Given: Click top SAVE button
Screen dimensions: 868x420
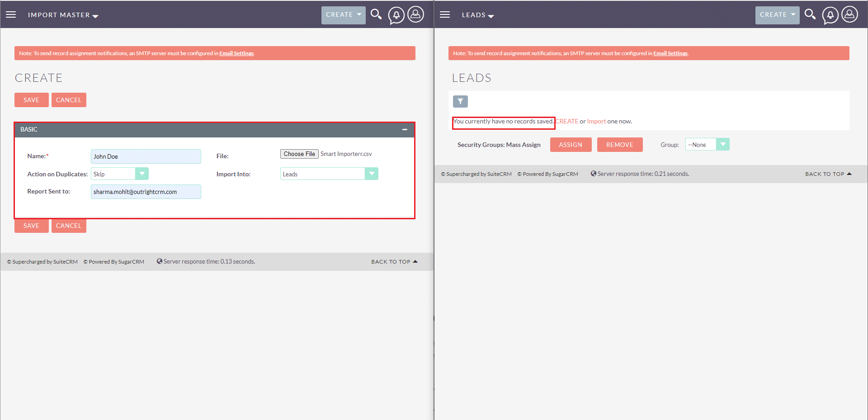Looking at the screenshot, I should click(31, 100).
